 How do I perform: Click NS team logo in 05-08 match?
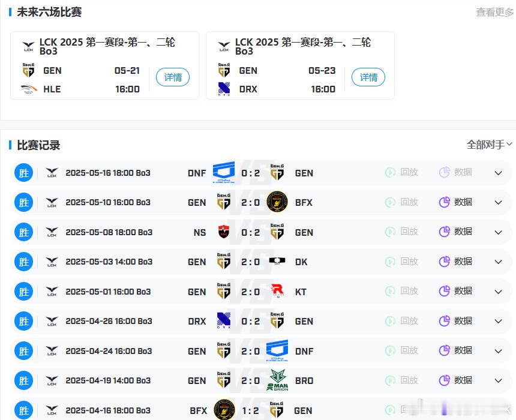(x=224, y=232)
